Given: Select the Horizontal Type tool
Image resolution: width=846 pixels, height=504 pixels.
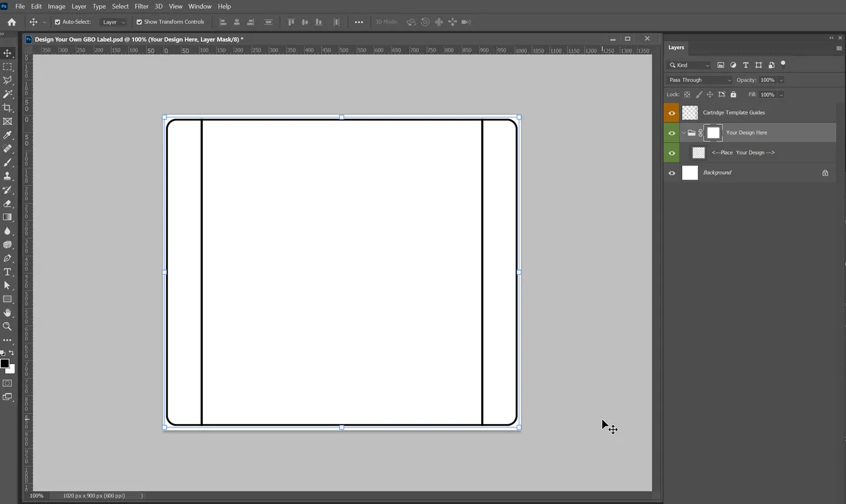Looking at the screenshot, I should (7, 272).
